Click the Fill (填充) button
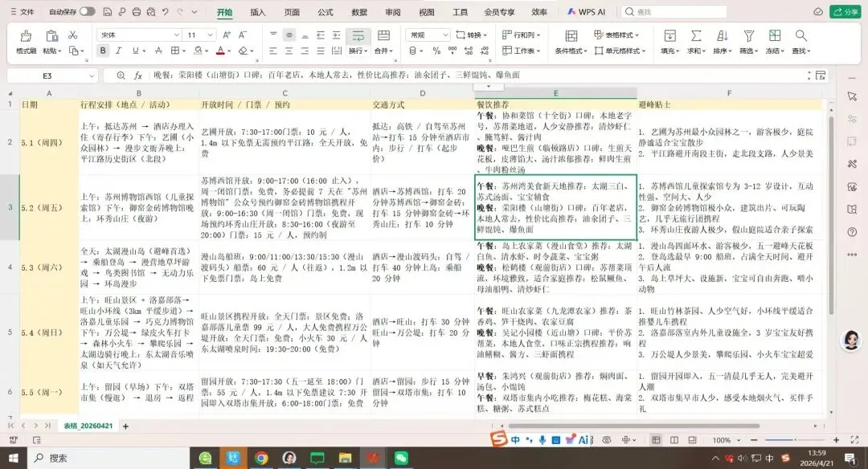 [669, 42]
